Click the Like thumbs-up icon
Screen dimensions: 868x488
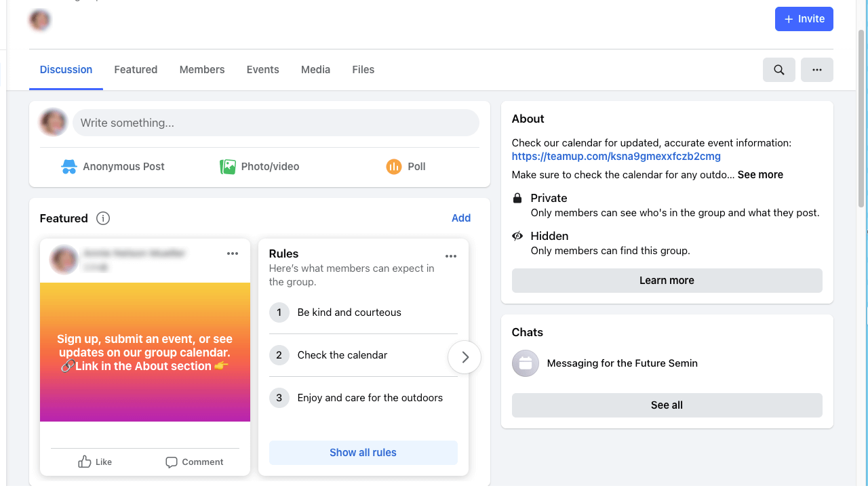85,462
